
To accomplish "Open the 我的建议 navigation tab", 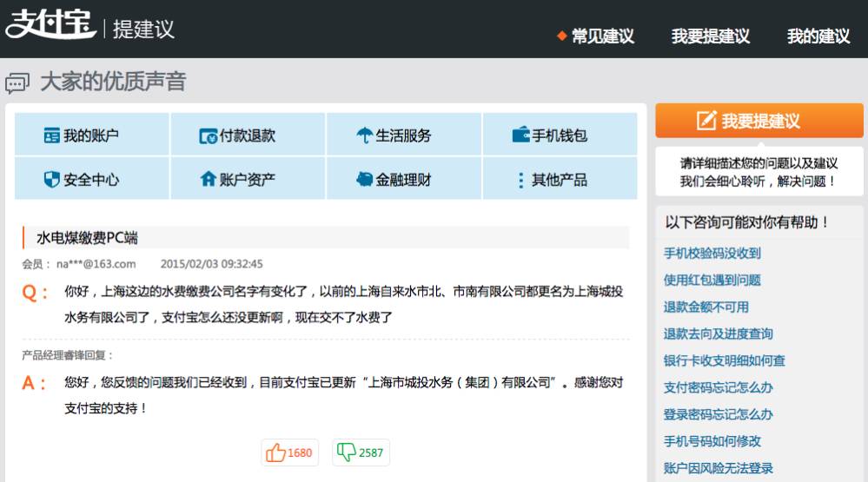I will pyautogui.click(x=818, y=36).
